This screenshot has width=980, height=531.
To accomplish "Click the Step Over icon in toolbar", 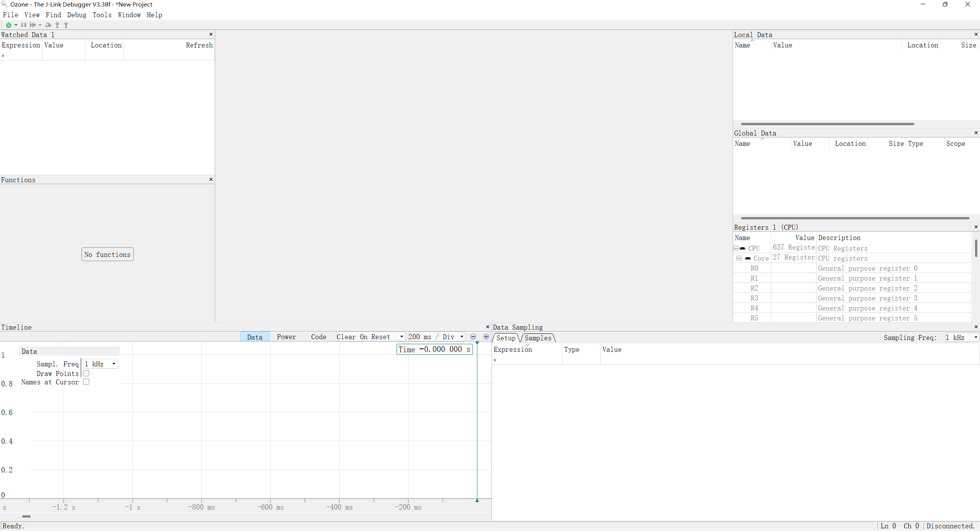I will pyautogui.click(x=48, y=25).
